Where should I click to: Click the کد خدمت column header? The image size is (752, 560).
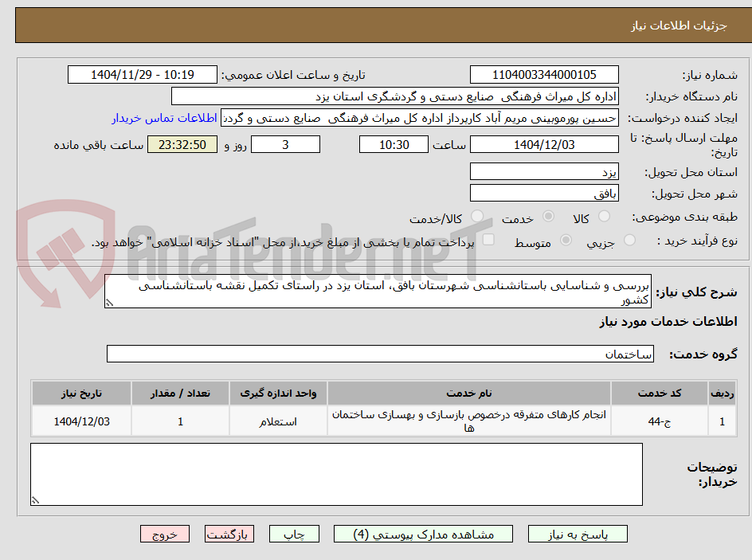click(x=660, y=394)
